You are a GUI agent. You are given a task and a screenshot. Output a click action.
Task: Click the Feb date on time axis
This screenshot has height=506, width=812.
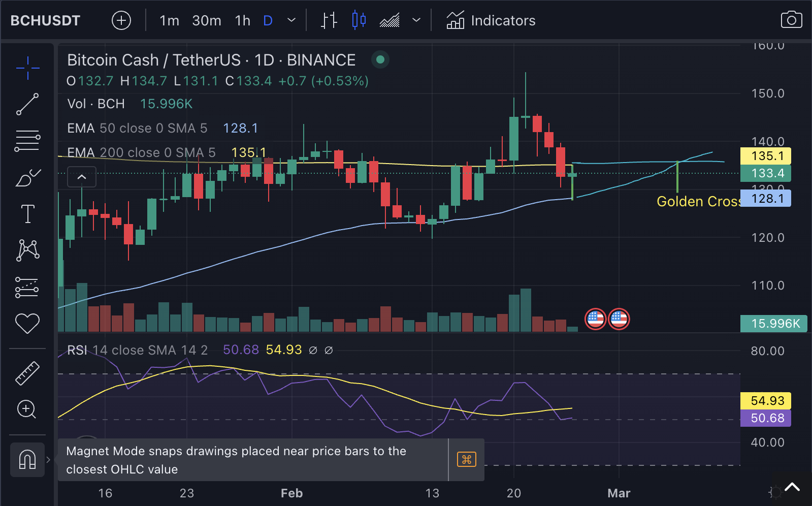291,493
